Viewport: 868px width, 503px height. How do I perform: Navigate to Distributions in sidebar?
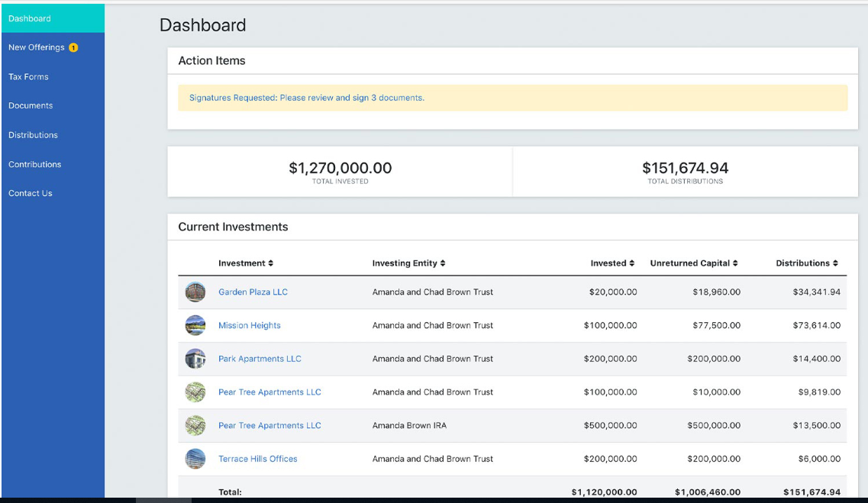coord(33,135)
